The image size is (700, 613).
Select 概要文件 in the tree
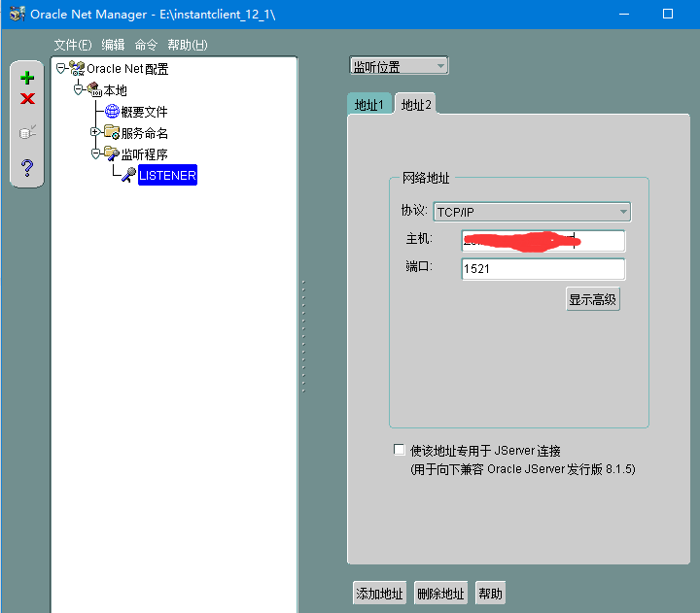[x=144, y=112]
